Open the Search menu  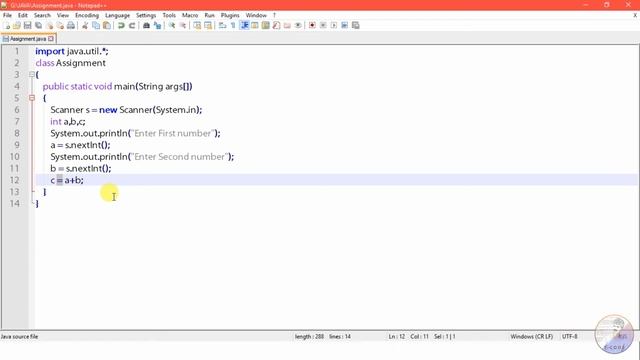[42, 15]
